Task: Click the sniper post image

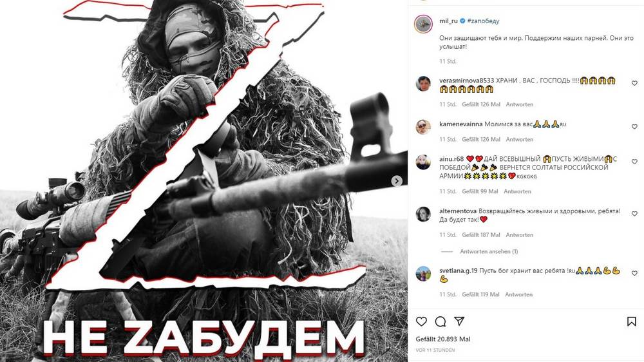Action: [x=204, y=181]
